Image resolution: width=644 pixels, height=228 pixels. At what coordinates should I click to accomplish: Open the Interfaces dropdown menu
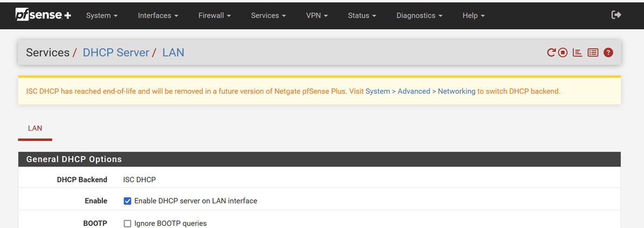click(158, 16)
